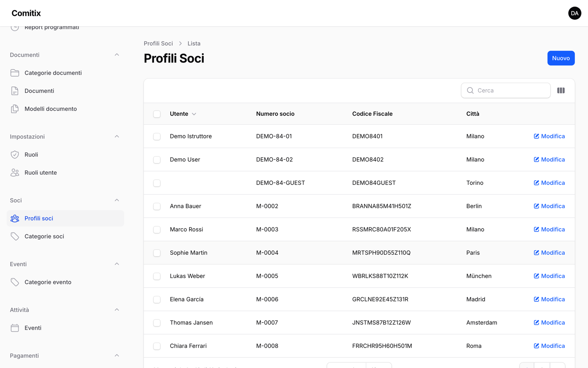Click the Categorie documenti folder icon
Image resolution: width=588 pixels, height=368 pixels.
point(15,73)
